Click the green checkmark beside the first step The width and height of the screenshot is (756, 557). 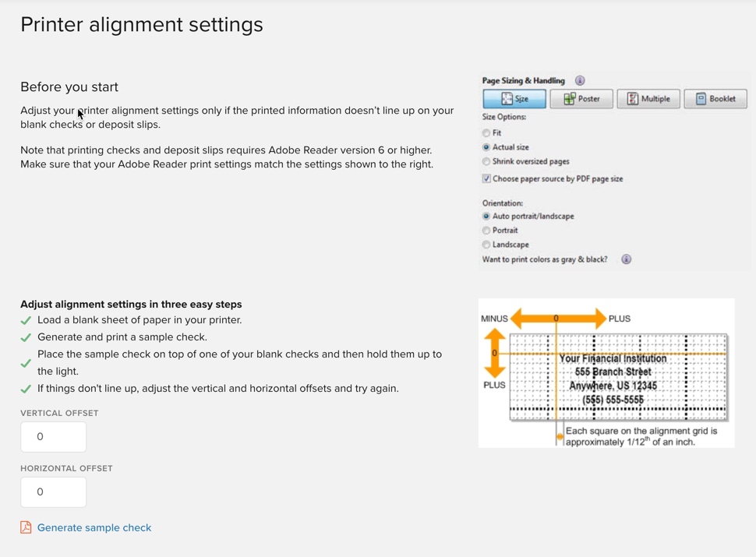tap(25, 319)
